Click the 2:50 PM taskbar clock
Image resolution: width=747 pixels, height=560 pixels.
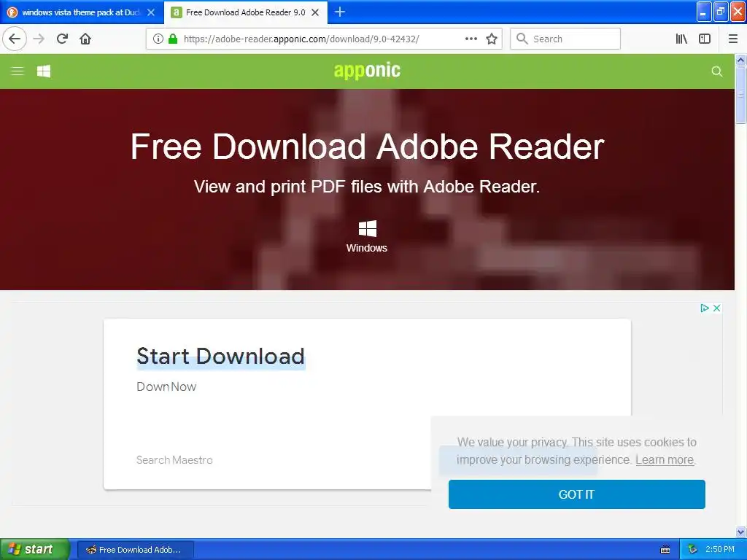720,549
